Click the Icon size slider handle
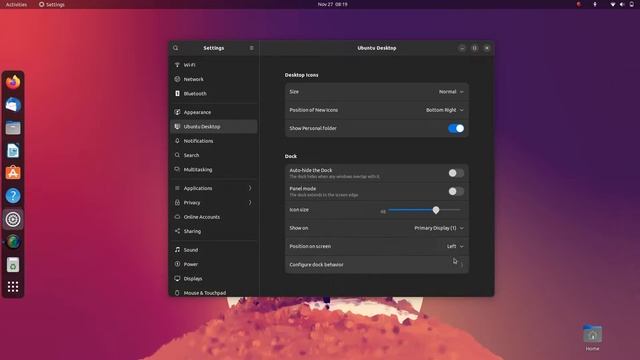Screen dimensions: 640x360 pyautogui.click(x=436, y=210)
